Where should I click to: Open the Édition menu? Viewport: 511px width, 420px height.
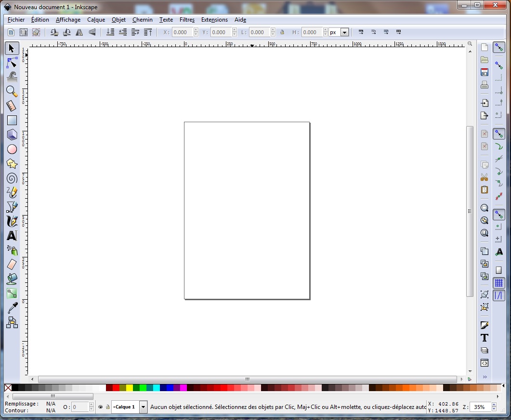[40, 20]
